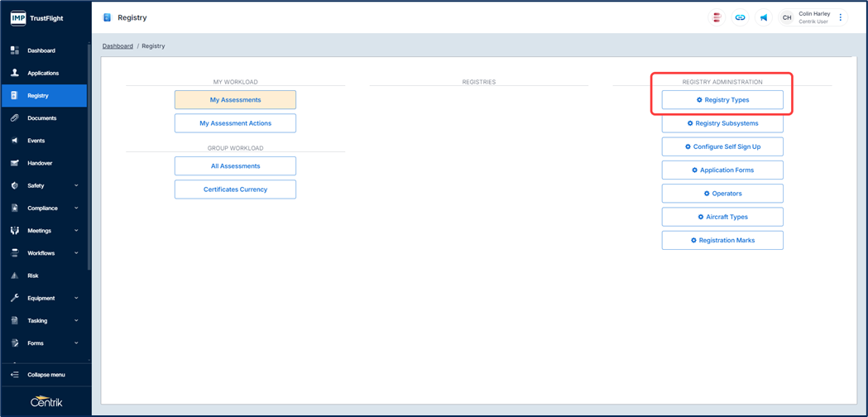Follow the Dashboard breadcrumb link

click(117, 46)
